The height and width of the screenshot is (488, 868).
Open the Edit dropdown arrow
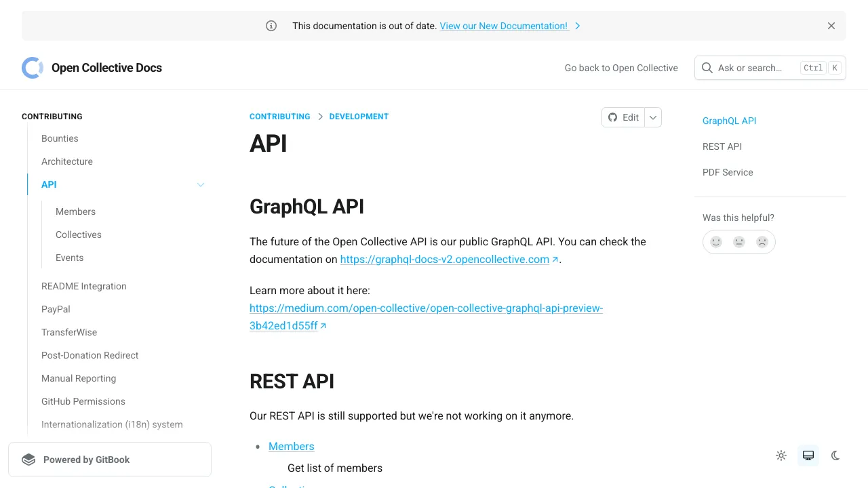pyautogui.click(x=653, y=117)
